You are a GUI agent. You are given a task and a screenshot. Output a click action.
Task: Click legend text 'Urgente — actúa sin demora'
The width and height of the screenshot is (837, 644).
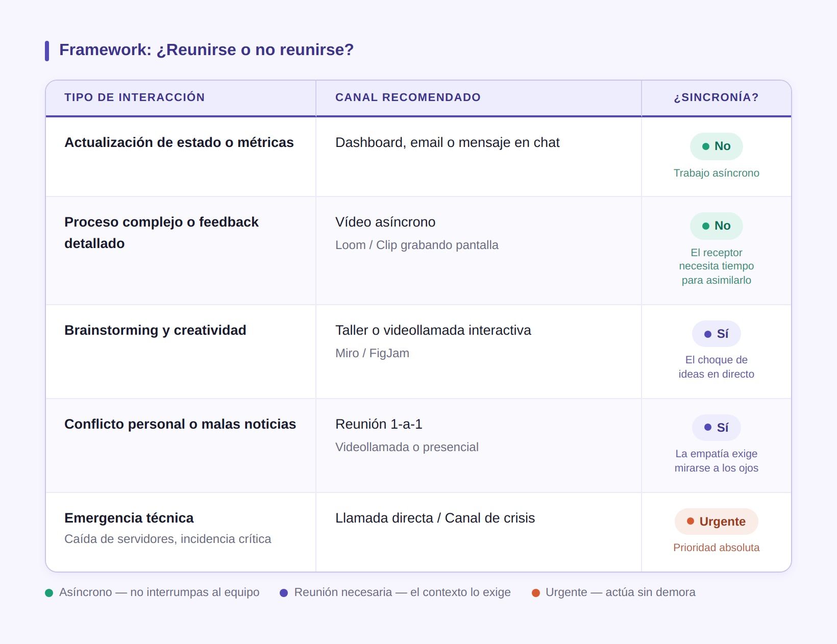tap(621, 592)
